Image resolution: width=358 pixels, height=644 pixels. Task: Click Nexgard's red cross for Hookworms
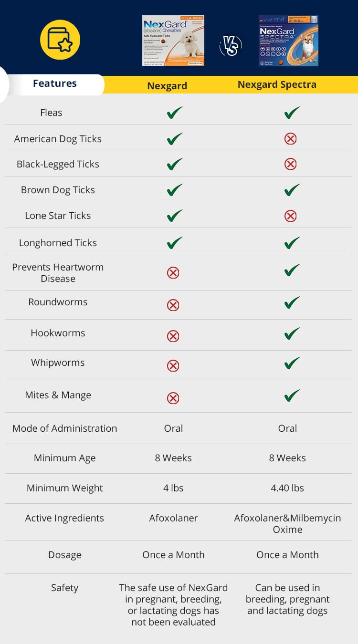point(173,336)
